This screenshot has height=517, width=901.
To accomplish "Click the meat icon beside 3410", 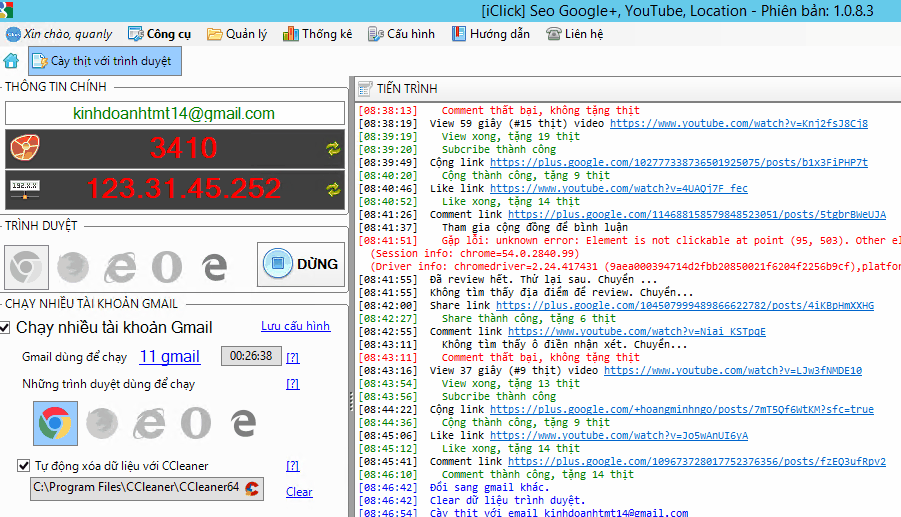I will coord(25,148).
